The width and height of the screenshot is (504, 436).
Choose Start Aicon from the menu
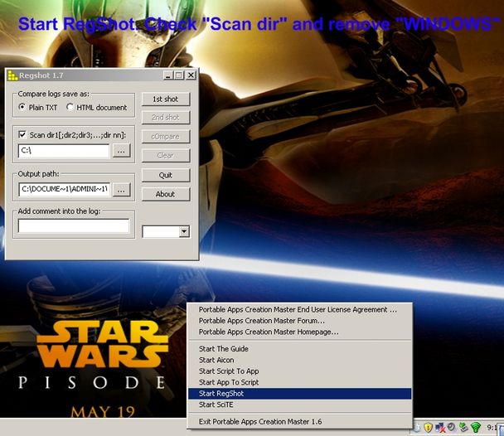[x=299, y=360]
